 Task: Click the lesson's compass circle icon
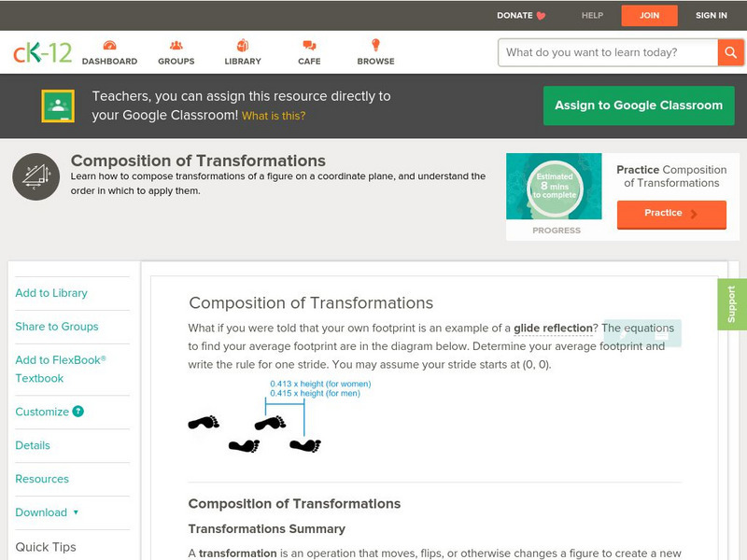34,174
